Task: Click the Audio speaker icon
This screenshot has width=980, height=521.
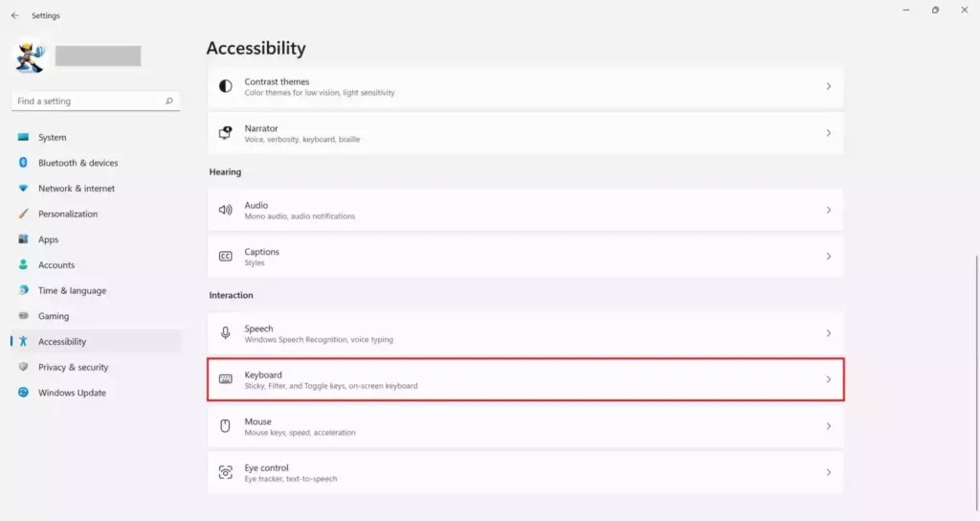Action: click(x=226, y=210)
